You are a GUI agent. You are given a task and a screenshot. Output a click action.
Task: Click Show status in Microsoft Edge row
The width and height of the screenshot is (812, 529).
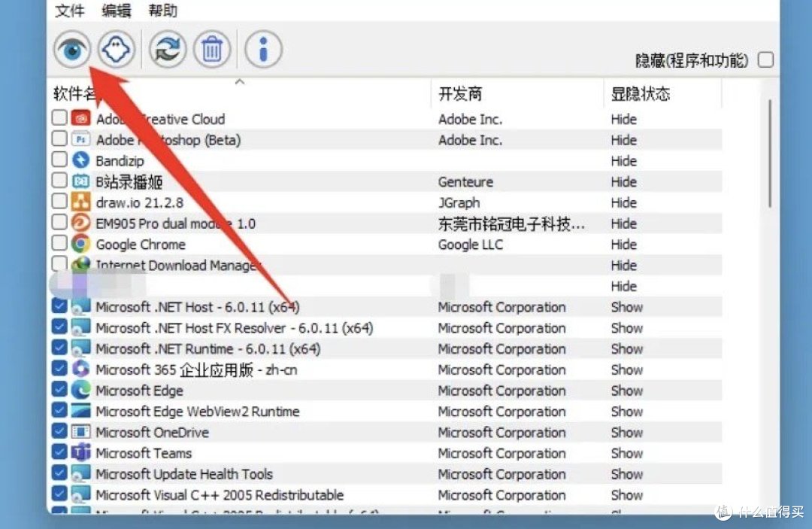[626, 391]
